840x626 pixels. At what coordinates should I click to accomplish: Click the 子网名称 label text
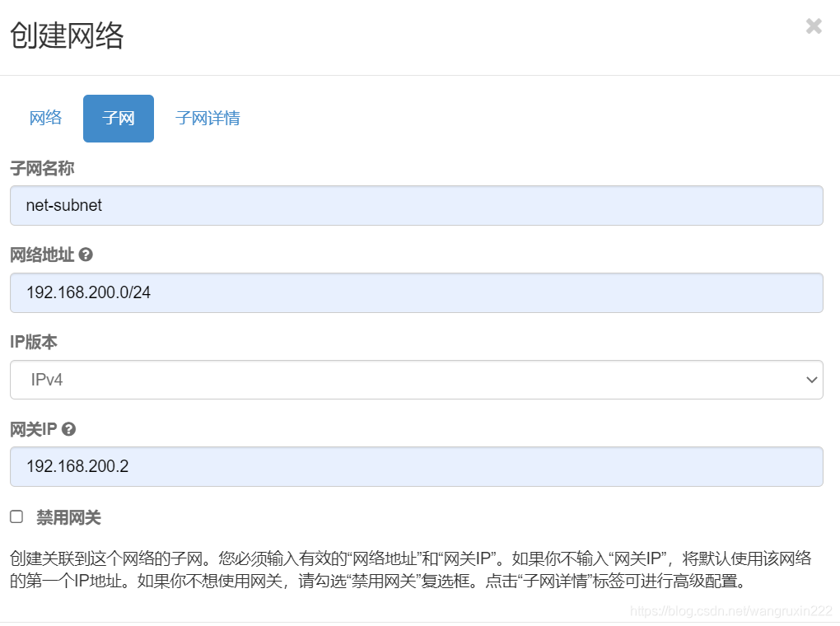42,168
